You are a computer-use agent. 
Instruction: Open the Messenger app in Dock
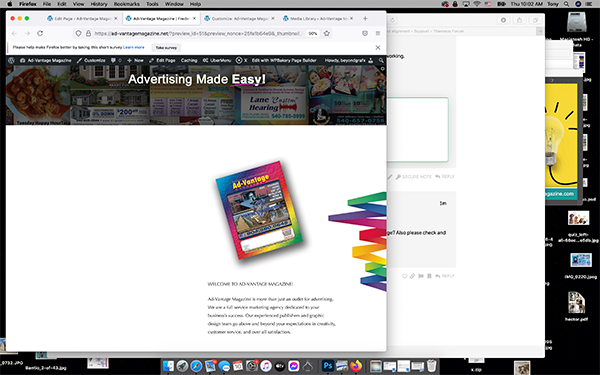coord(293,366)
